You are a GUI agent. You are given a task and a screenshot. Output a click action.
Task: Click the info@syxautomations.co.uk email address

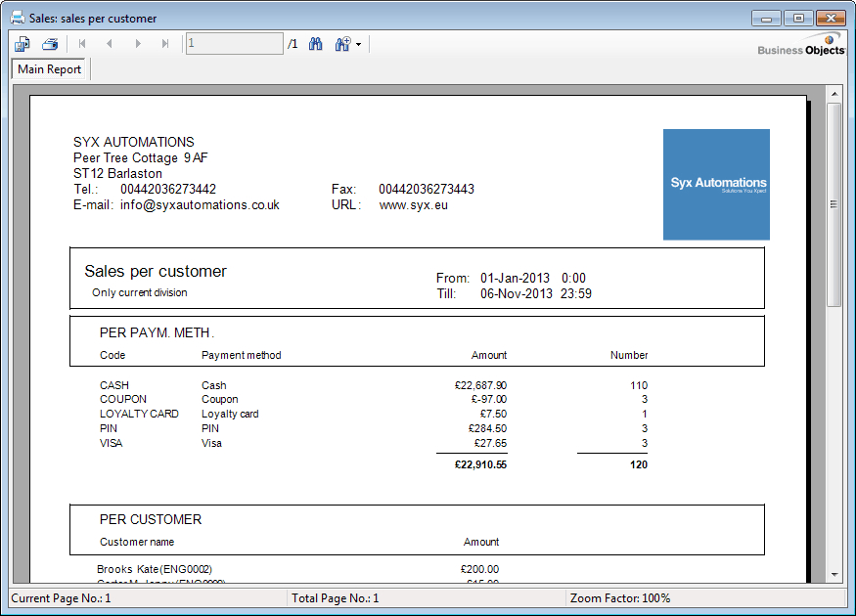200,205
